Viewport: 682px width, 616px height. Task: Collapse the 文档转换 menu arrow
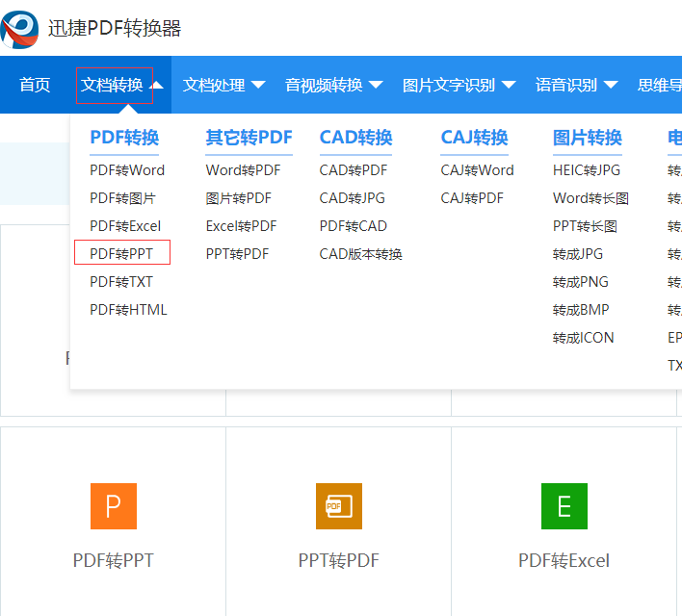pyautogui.click(x=156, y=86)
